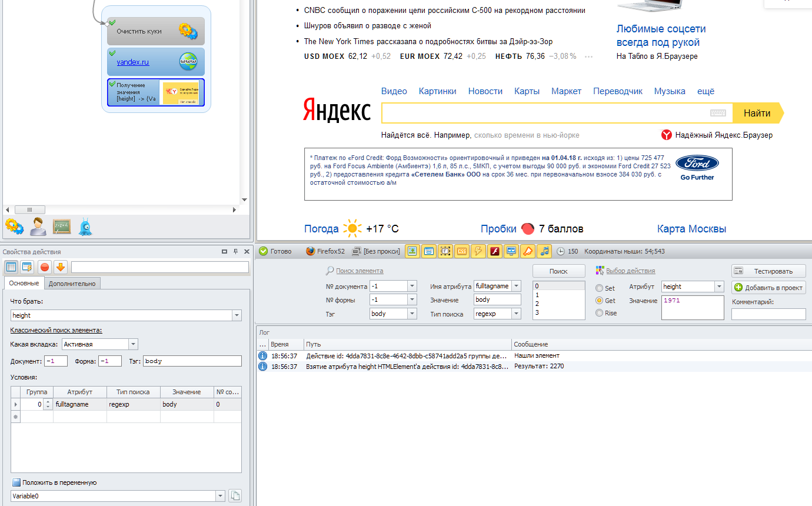Screen dimensions: 812x506
Task: Click the Найти search button
Action: click(758, 113)
